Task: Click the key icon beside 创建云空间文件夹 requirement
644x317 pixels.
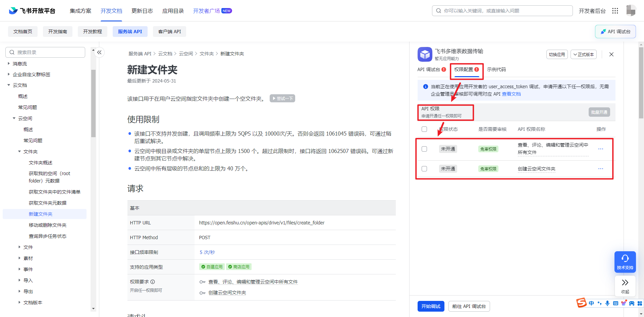Action: [202, 293]
